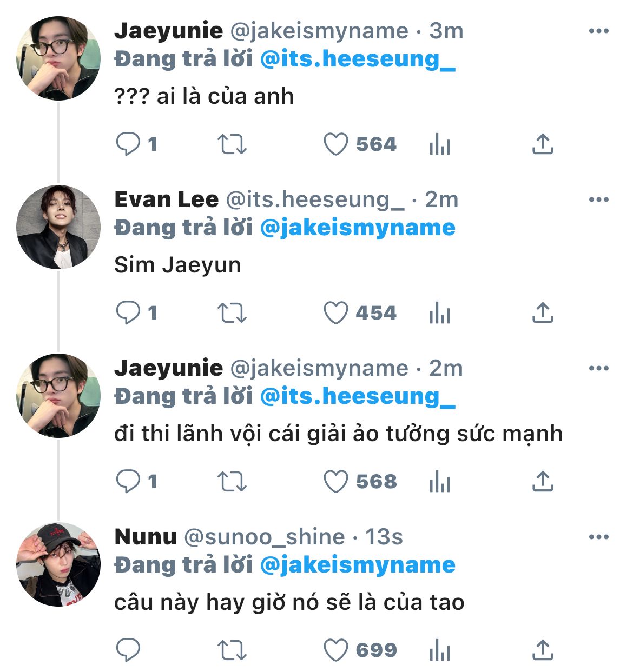
Task: Share the "đi thi lãnh vội" tweet
Action: tap(543, 482)
